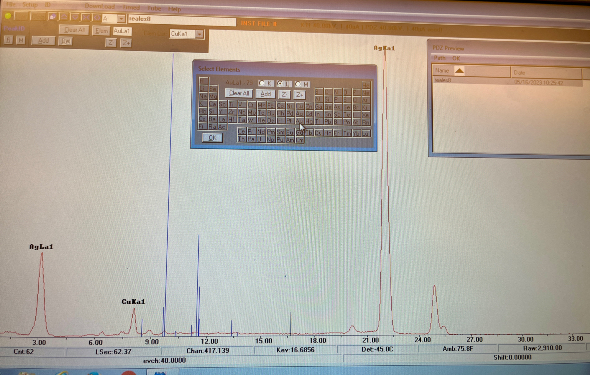Screen dimensions: 590x375
Task: Click the Z- button in the PeakID toolbar
Action: (110, 43)
